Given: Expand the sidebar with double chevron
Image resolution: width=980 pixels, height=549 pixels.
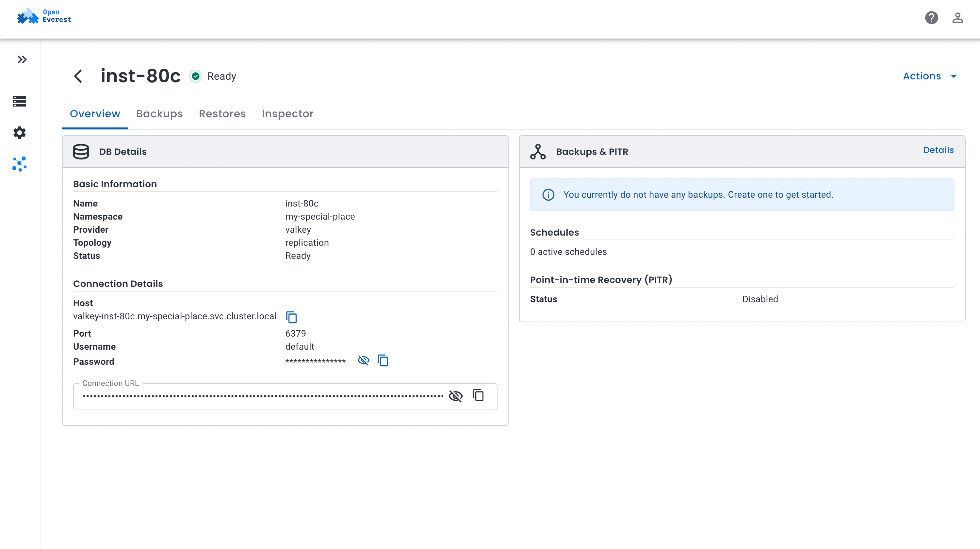Looking at the screenshot, I should pyautogui.click(x=22, y=60).
